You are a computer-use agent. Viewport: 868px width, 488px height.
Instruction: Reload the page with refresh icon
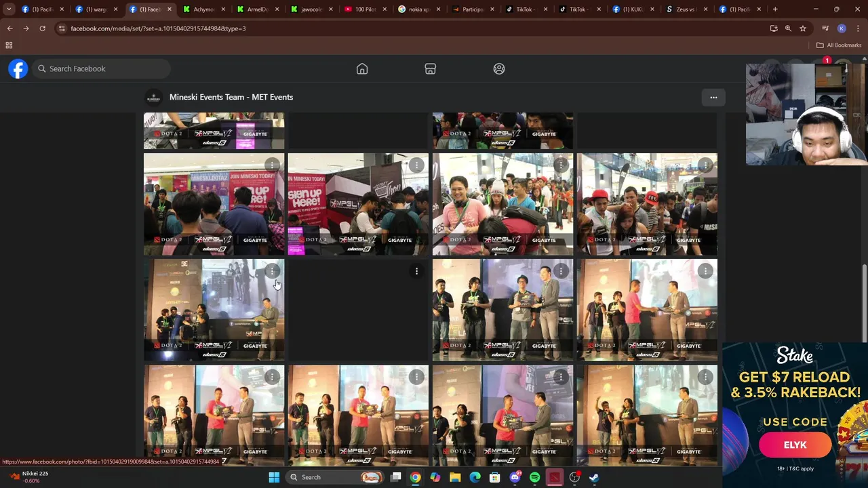[42, 28]
